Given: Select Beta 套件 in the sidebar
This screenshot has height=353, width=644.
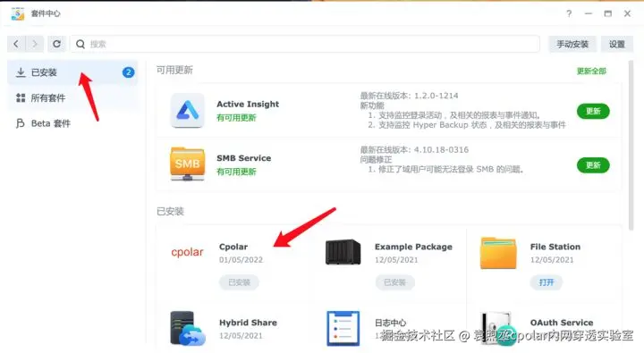Looking at the screenshot, I should pos(72,123).
